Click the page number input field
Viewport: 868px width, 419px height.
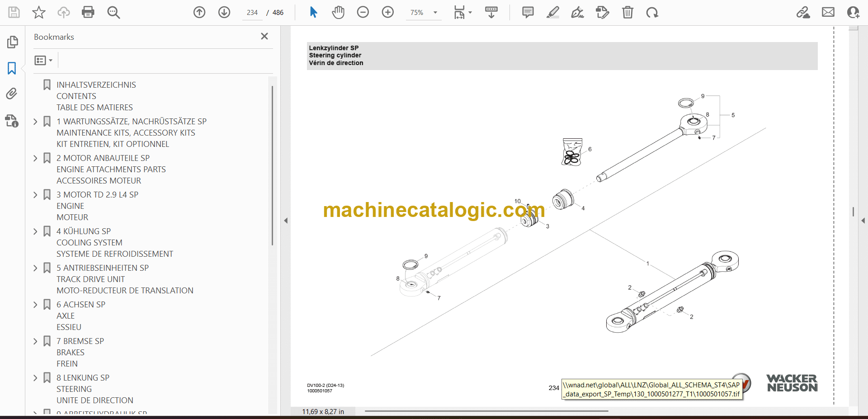252,13
